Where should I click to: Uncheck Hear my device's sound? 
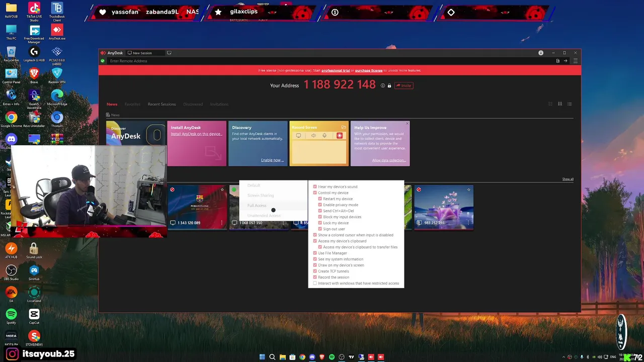pyautogui.click(x=315, y=187)
